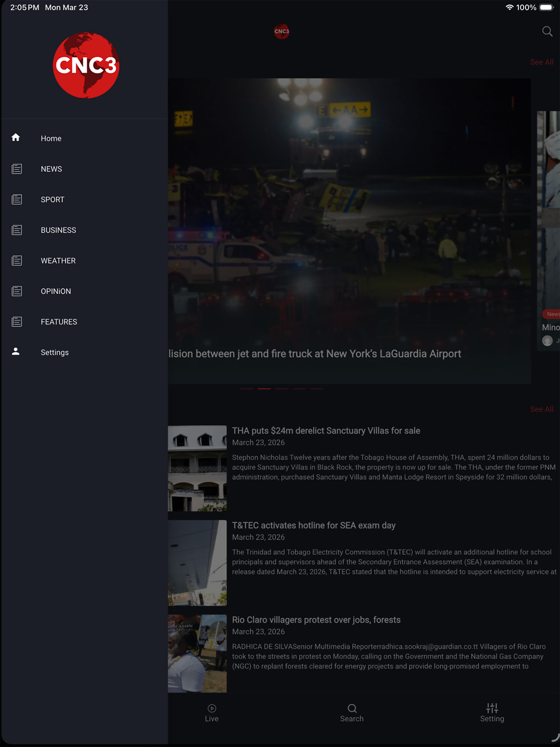Tap the Home house icon in the drawer
560x747 pixels.
click(15, 137)
